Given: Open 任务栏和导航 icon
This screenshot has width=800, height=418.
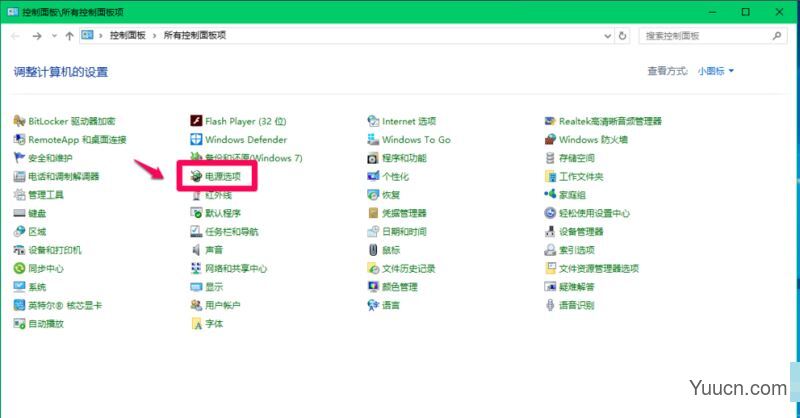Looking at the screenshot, I should 196,231.
